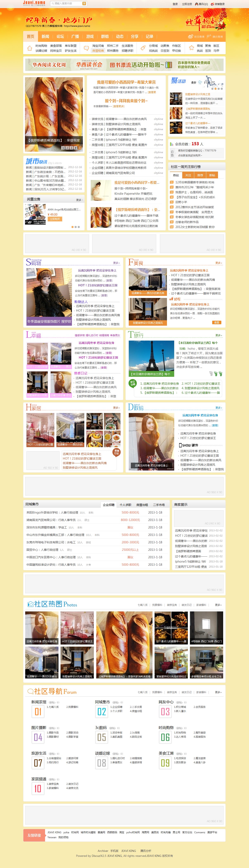The height and width of the screenshot is (868, 249).
Task: Open the 谈婚论嫁 forum board title
Action: click(x=102, y=753)
